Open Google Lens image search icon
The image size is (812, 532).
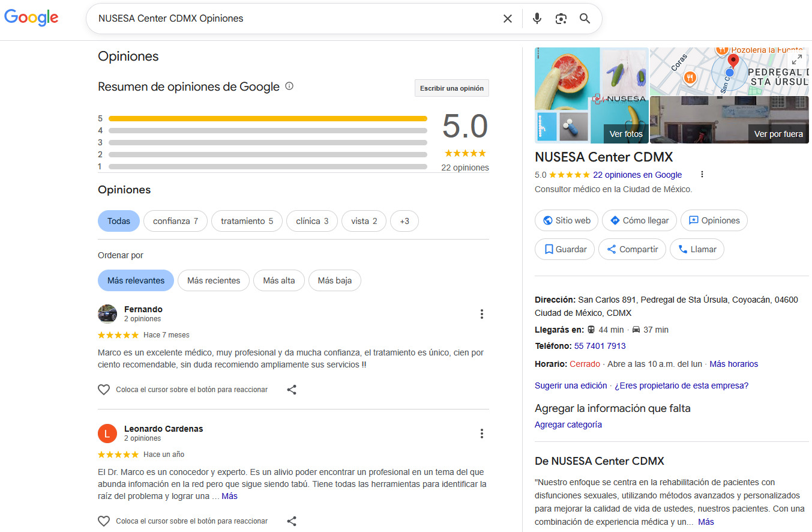tap(561, 19)
